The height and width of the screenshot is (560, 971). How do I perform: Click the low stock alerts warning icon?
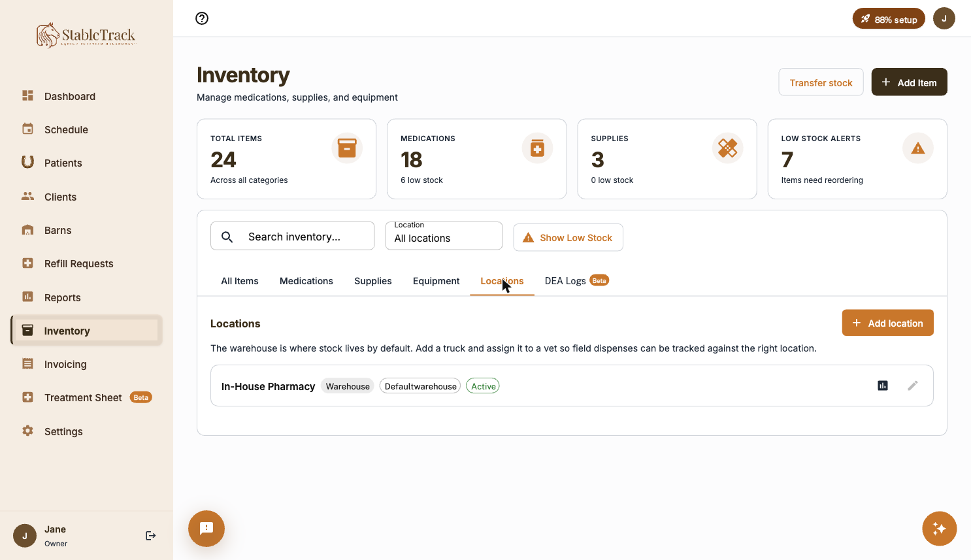coord(918,148)
